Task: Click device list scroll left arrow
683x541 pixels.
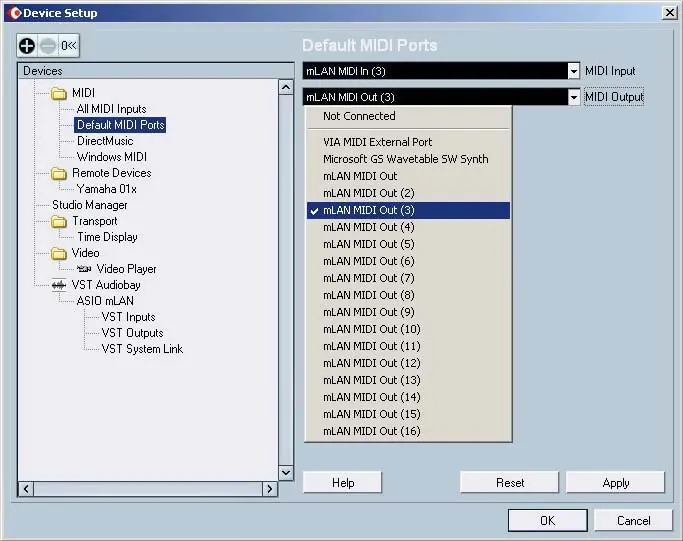Action: 26,489
